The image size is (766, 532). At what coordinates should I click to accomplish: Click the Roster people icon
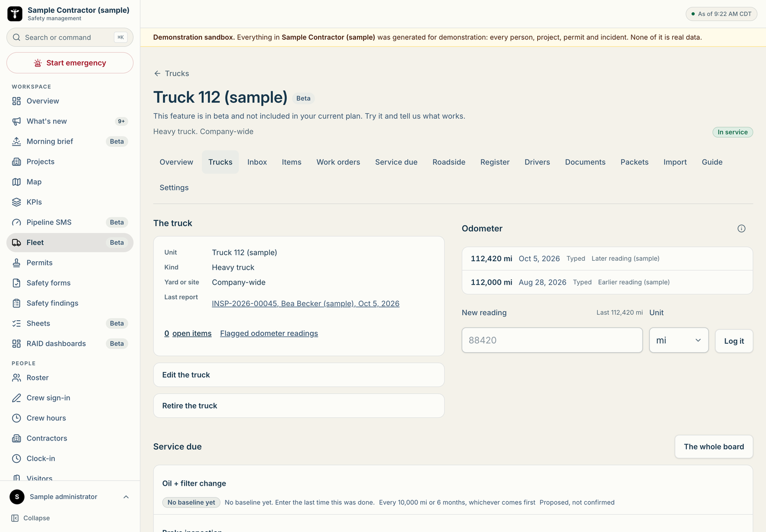(x=16, y=378)
